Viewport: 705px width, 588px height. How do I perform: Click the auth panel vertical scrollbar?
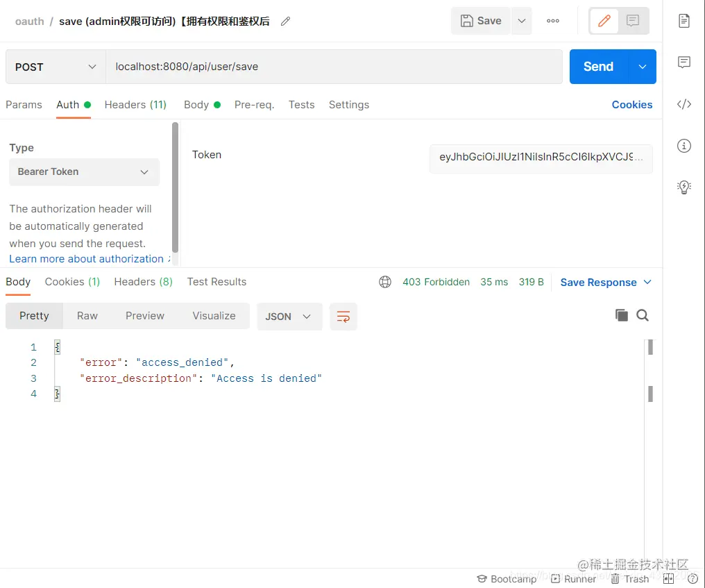click(176, 187)
